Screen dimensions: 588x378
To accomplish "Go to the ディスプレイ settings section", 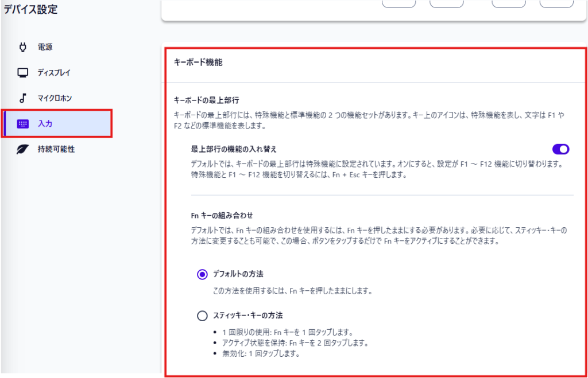I will tap(54, 73).
